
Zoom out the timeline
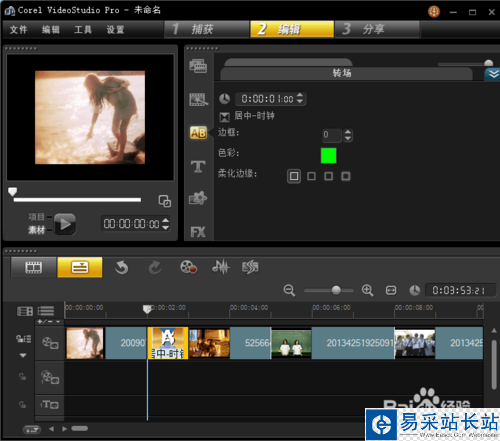[x=289, y=290]
